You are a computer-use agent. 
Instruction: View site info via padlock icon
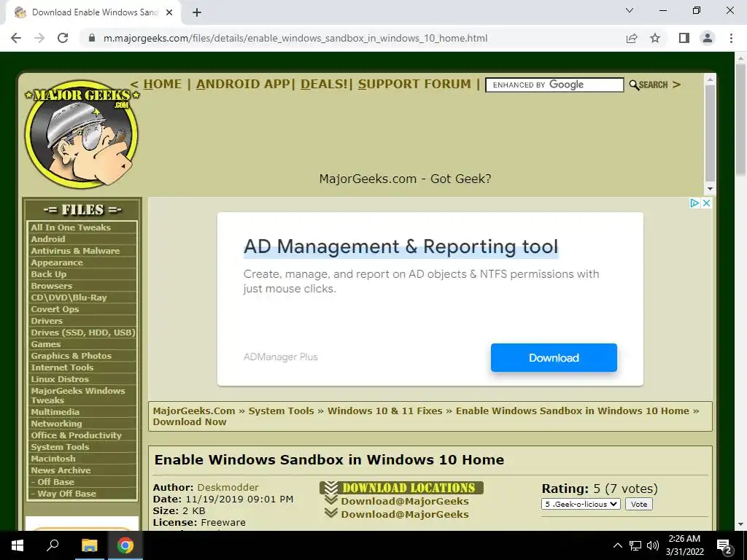92,38
